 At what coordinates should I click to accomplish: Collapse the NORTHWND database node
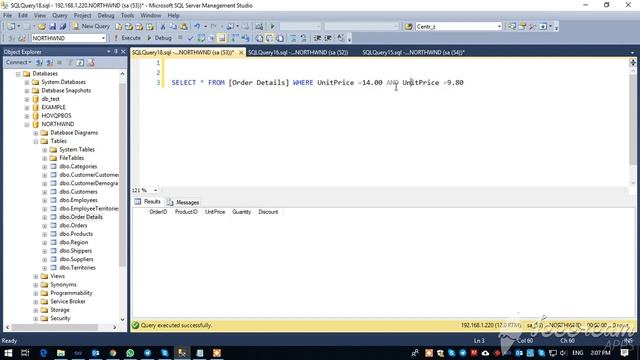27,124
